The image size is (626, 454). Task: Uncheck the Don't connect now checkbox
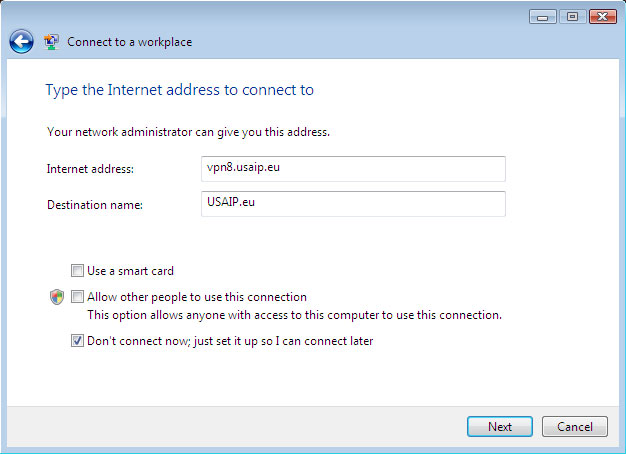coord(77,341)
